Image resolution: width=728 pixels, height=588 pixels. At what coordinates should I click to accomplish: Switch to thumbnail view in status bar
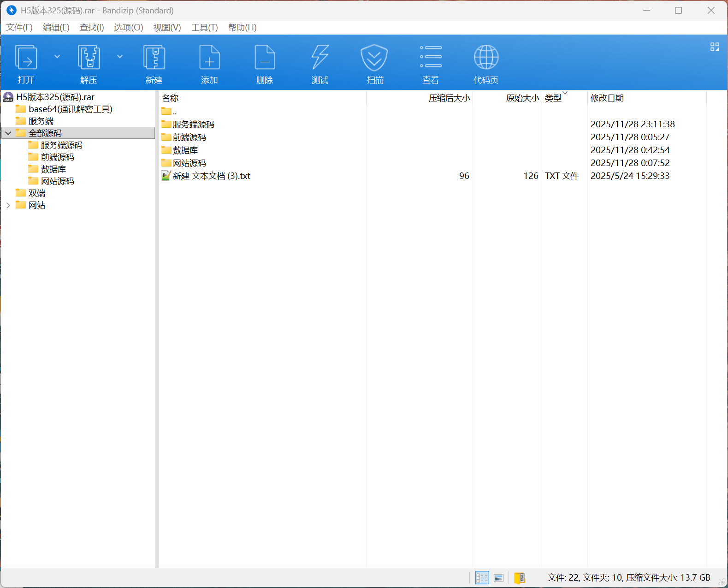[x=498, y=578]
